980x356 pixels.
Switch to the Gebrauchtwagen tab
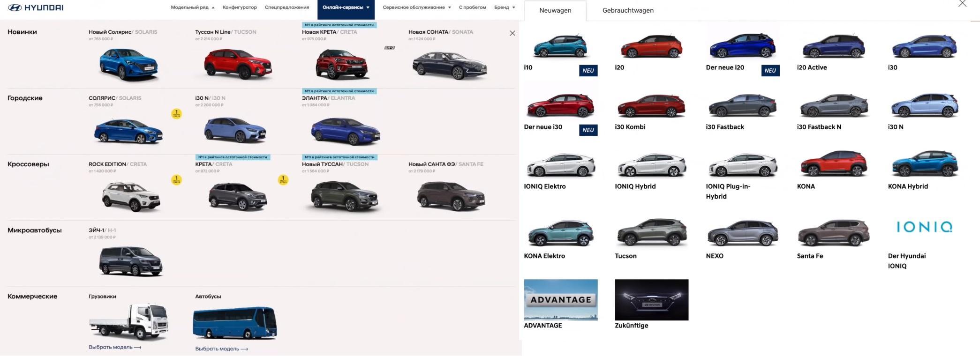627,10
